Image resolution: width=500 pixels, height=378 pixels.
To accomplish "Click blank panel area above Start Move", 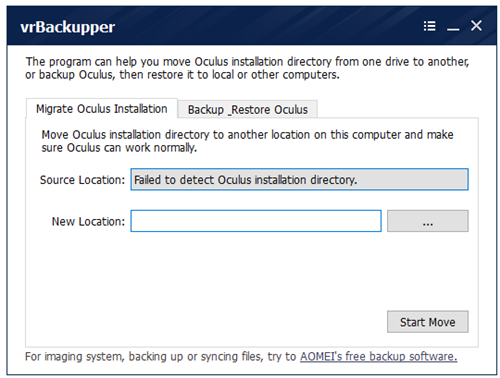I will tap(252, 270).
